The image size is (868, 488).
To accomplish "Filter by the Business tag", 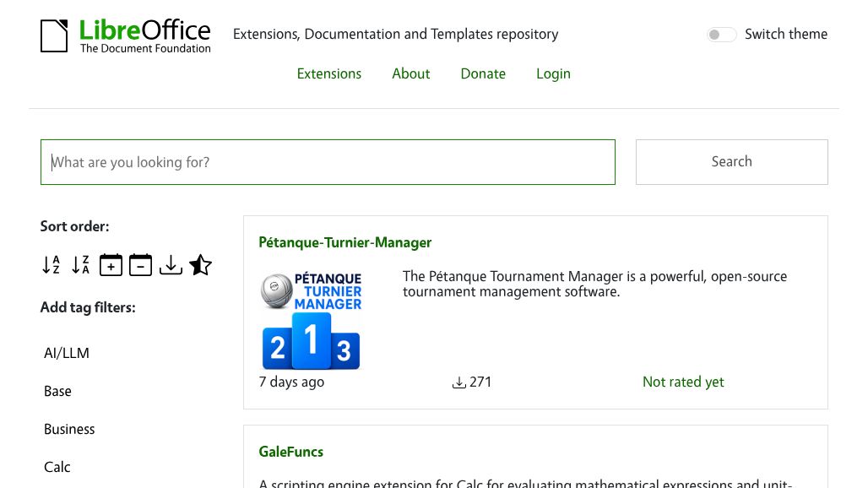I will [69, 430].
